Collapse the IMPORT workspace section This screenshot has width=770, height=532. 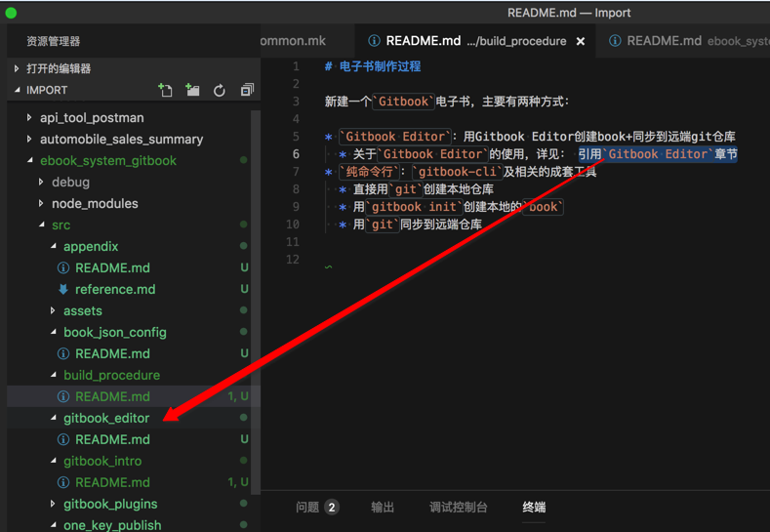pos(18,90)
